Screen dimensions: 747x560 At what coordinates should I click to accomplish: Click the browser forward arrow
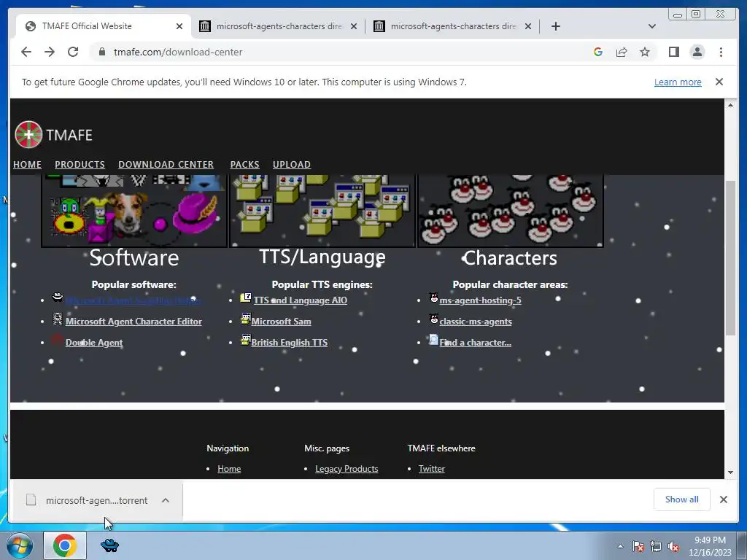pyautogui.click(x=50, y=52)
